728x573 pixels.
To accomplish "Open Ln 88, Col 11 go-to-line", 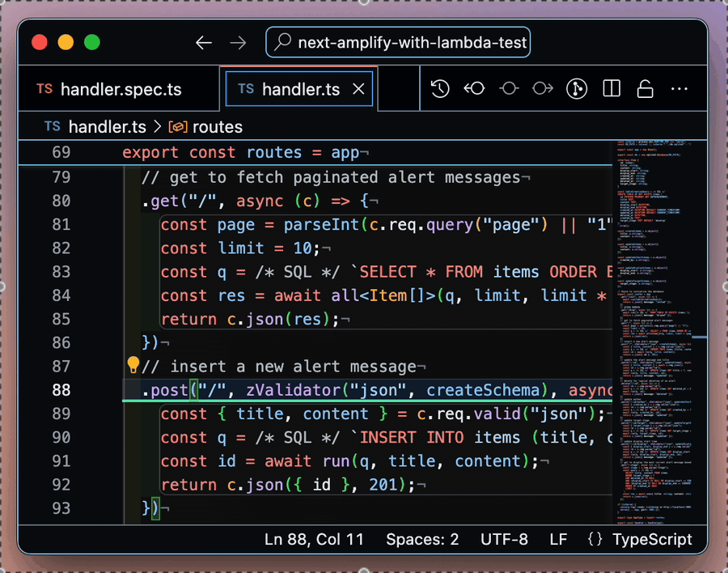I will pos(314,540).
